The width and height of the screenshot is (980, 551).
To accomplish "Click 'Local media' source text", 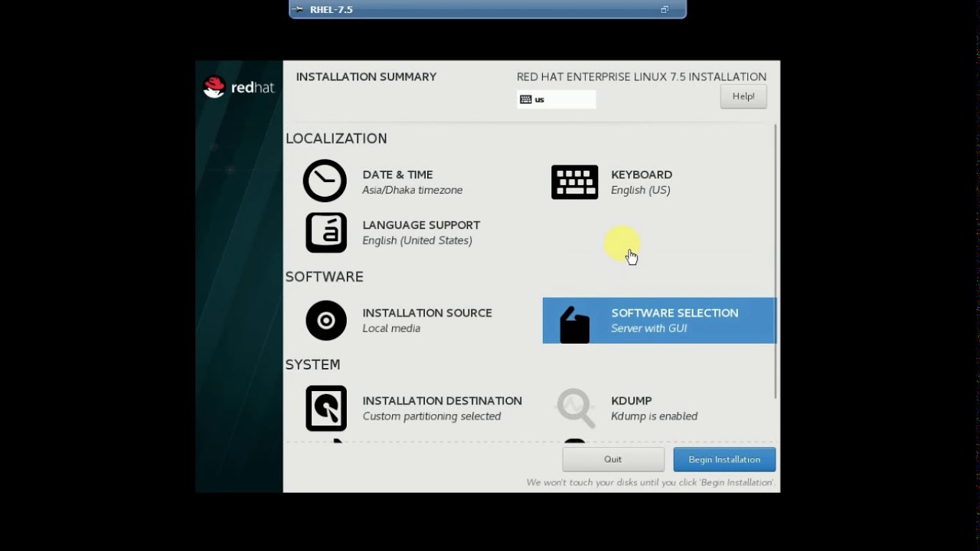I will point(391,328).
